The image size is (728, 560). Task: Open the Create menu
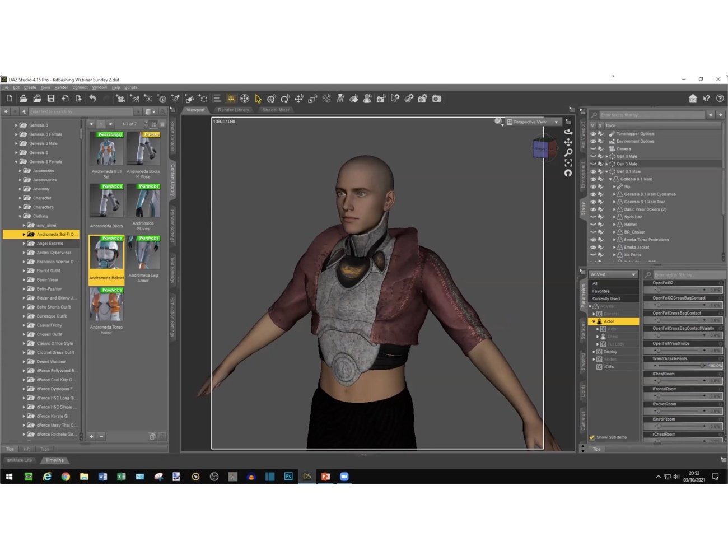[x=30, y=87]
